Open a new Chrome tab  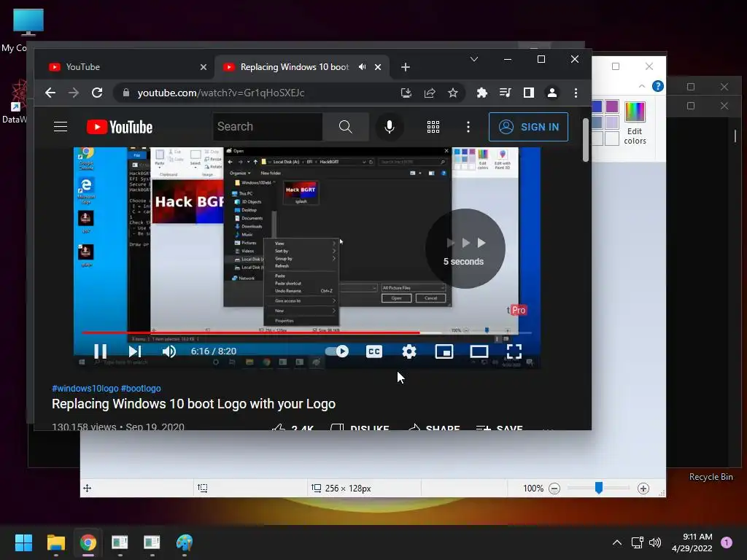pos(406,67)
